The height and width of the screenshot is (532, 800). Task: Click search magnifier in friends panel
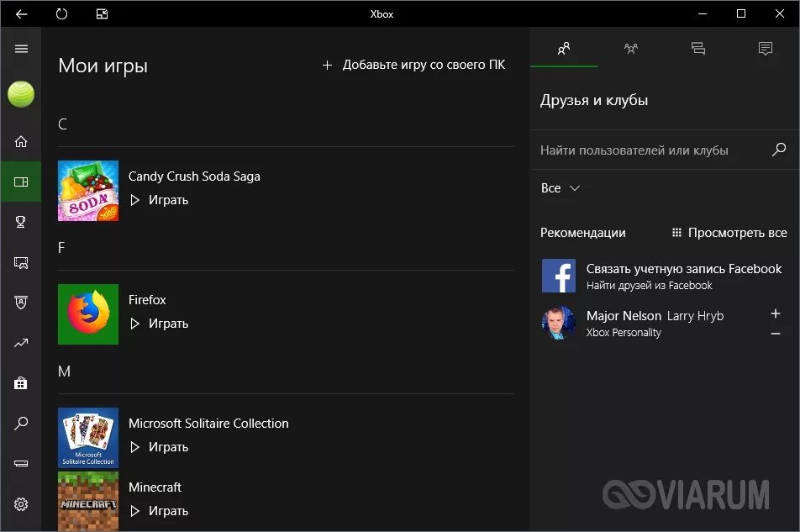pyautogui.click(x=779, y=150)
